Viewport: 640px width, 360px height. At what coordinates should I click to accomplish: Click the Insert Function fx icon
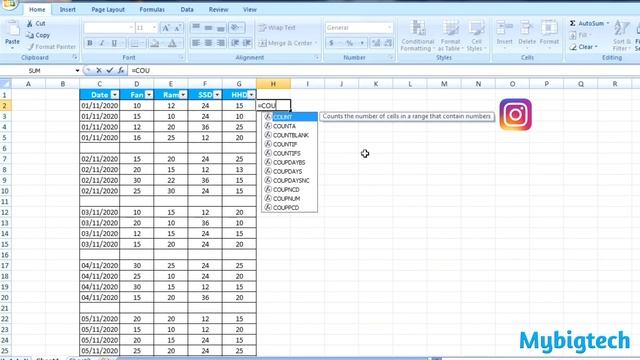[121, 71]
